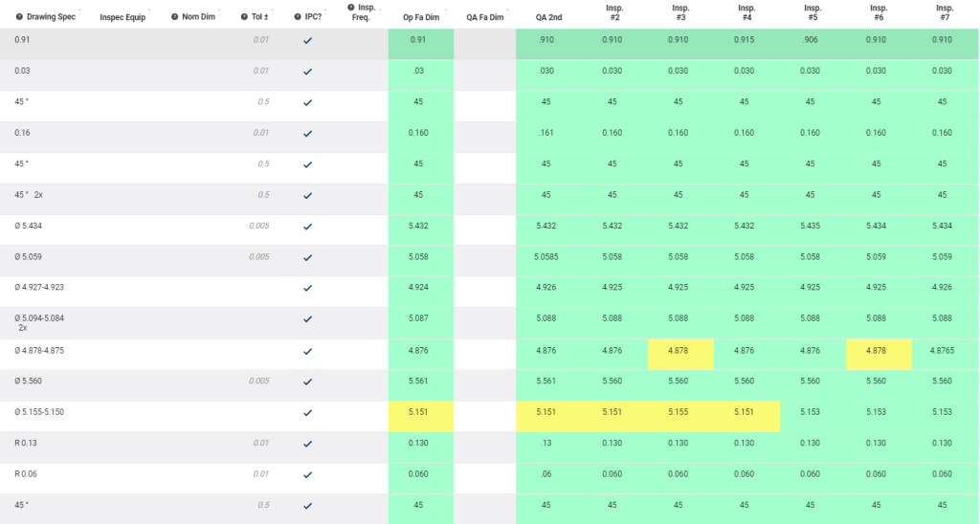The image size is (980, 524).
Task: Toggle the IPC checkbox for the Ø 5.560 row
Action: [307, 382]
